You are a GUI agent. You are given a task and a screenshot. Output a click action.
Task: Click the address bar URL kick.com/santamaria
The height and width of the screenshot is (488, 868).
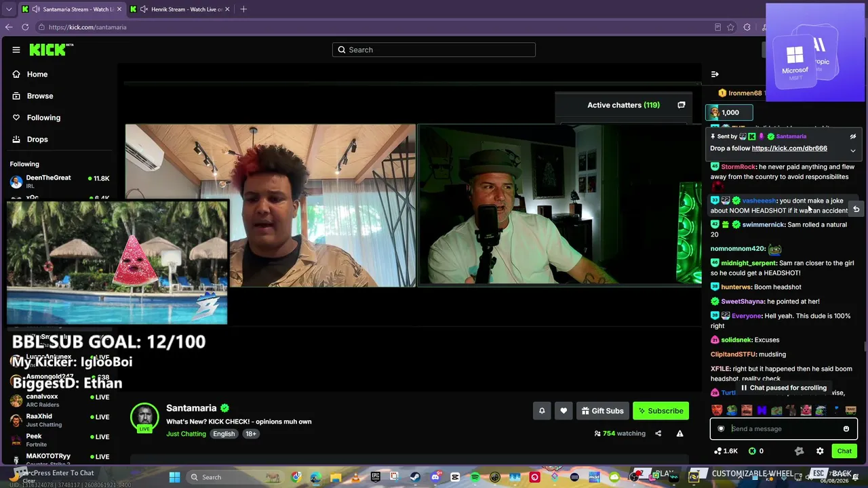[87, 27]
